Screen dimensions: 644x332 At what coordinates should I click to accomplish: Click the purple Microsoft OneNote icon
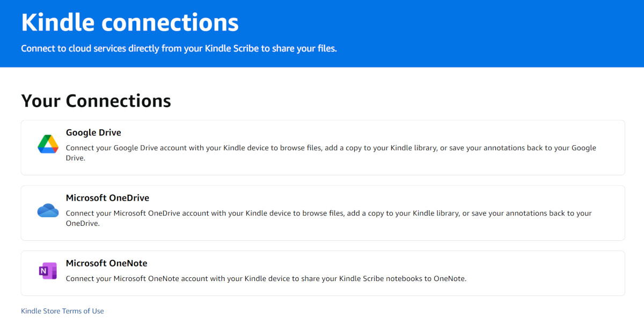[x=48, y=271]
